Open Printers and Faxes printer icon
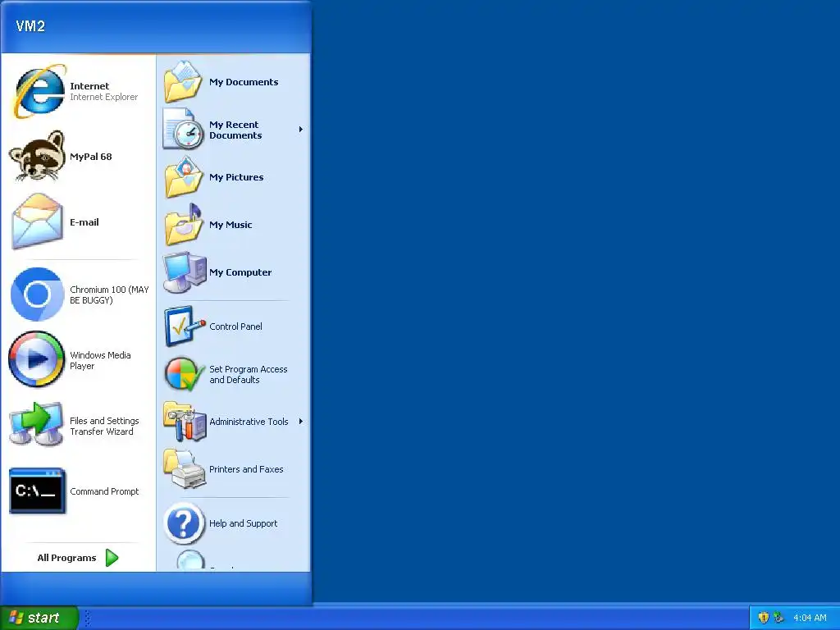Screen dimensions: 840x630 pyautogui.click(x=185, y=469)
